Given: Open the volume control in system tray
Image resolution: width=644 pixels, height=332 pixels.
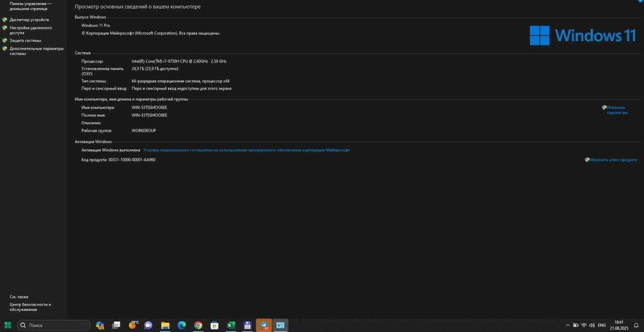Looking at the screenshot, I should point(592,325).
